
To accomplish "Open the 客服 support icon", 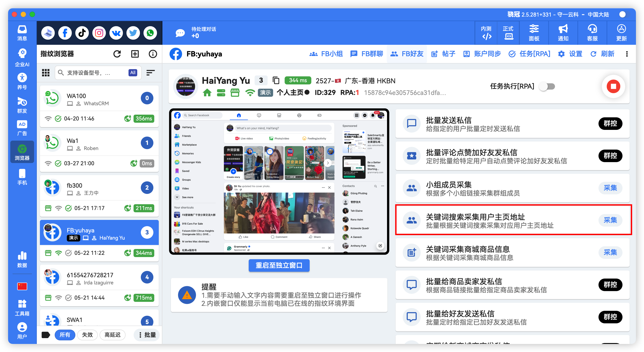I will 592,33.
